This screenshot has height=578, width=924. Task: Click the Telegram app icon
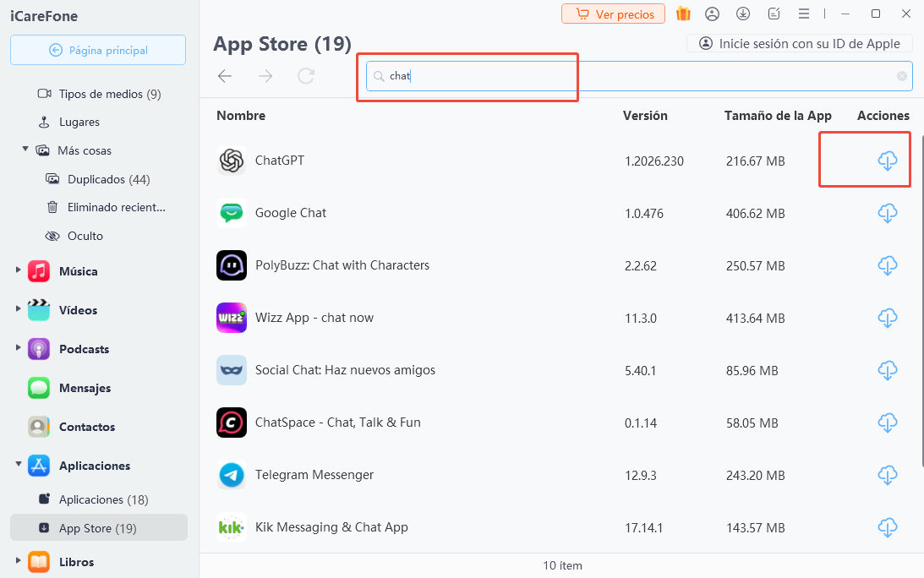232,475
